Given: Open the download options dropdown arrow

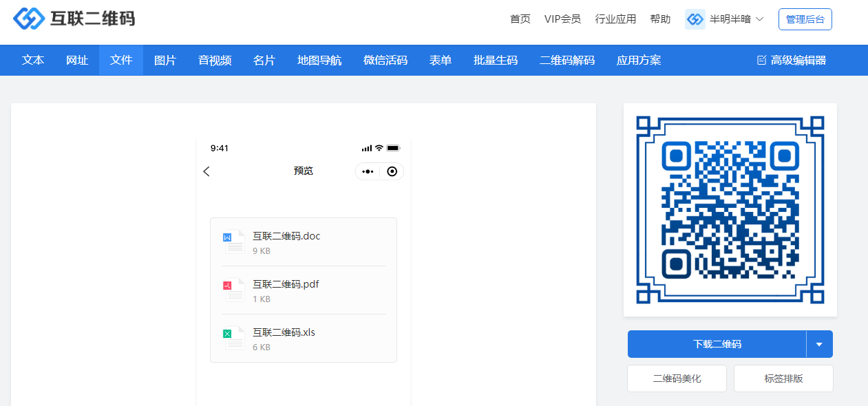Looking at the screenshot, I should point(819,345).
